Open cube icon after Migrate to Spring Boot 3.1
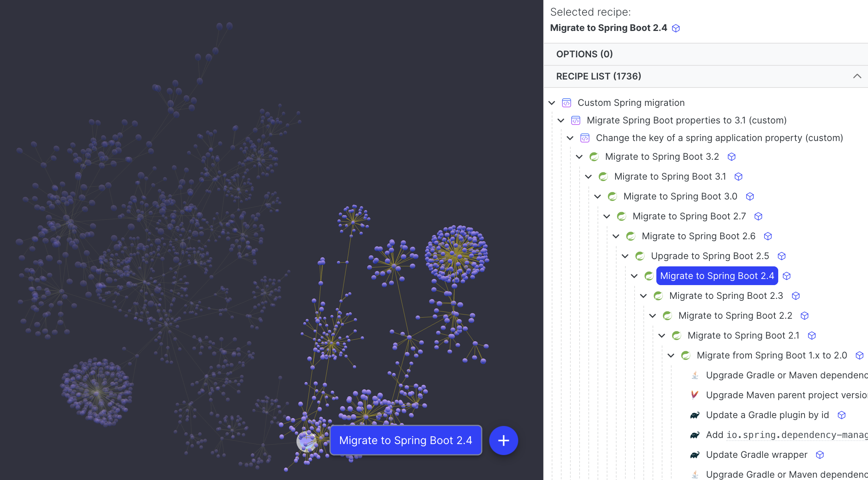This screenshot has width=868, height=480. point(738,177)
